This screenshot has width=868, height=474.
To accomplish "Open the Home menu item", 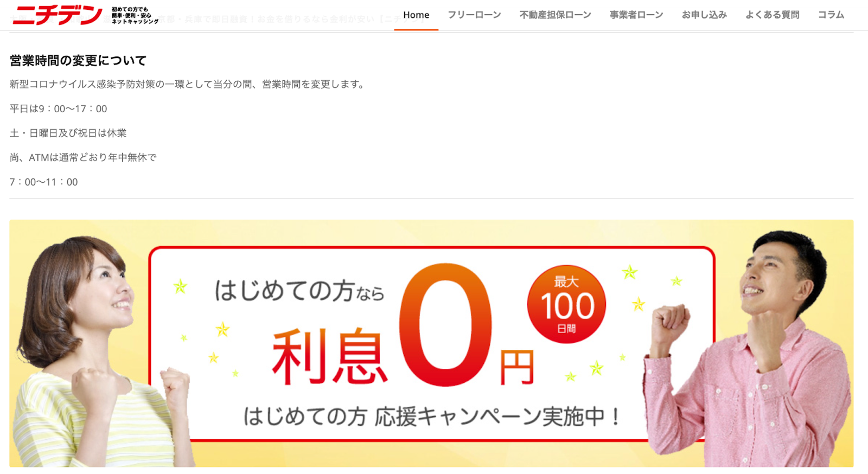I will [416, 15].
